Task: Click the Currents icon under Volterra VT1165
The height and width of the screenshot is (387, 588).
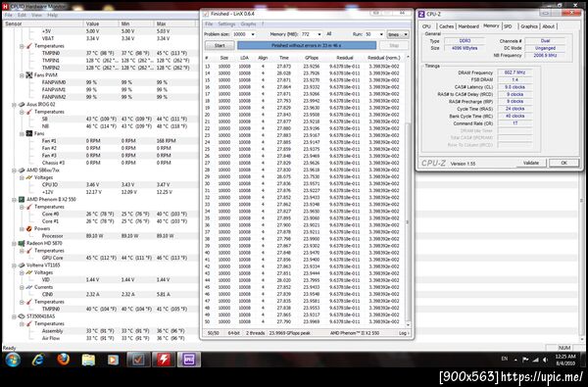Action: click(28, 287)
